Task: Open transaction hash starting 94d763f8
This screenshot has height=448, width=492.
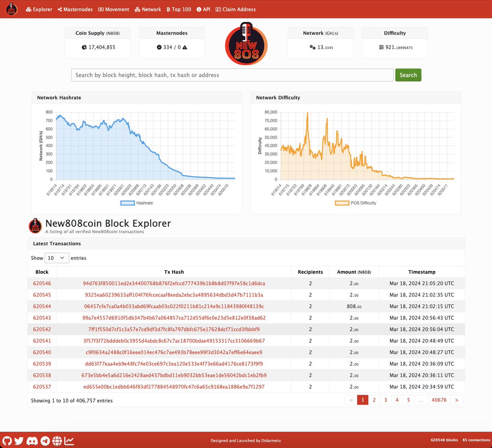Action: 174,283
